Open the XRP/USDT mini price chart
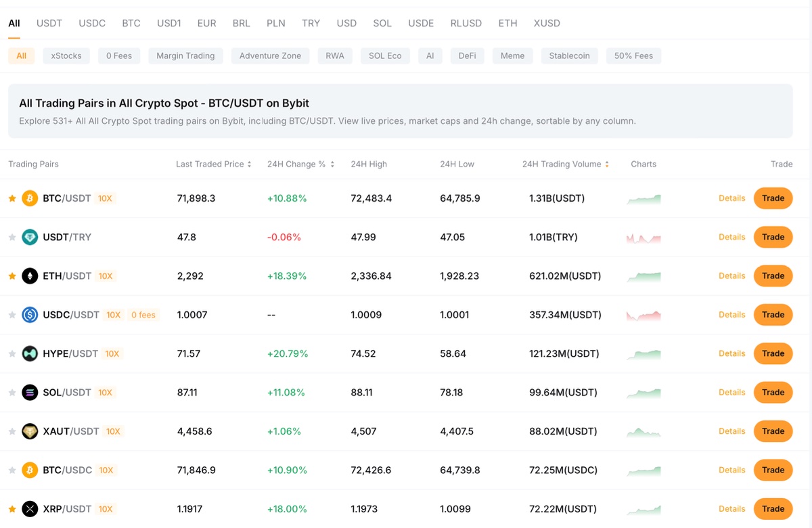Image resolution: width=812 pixels, height=528 pixels. [x=644, y=509]
